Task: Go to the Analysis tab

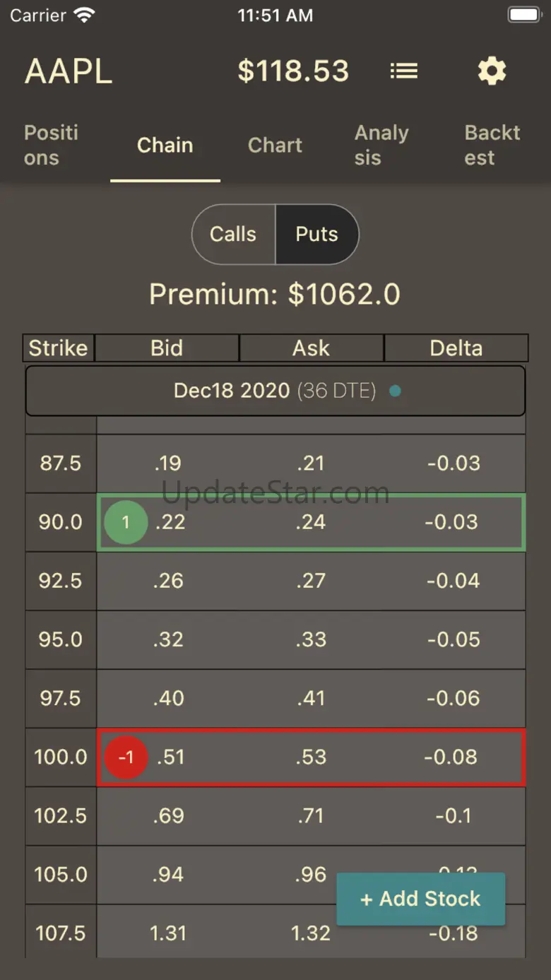Action: coord(381,145)
